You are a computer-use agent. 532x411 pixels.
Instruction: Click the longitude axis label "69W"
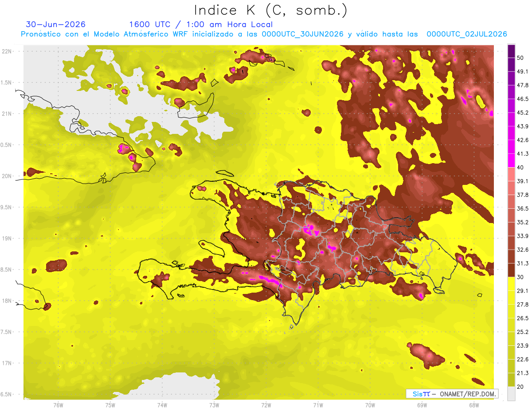[x=422, y=405]
